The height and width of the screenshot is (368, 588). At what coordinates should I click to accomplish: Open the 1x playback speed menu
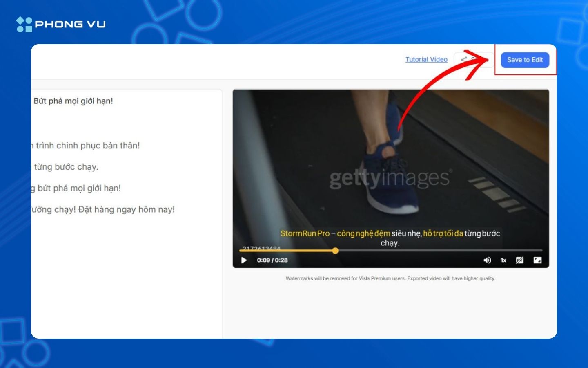click(503, 260)
